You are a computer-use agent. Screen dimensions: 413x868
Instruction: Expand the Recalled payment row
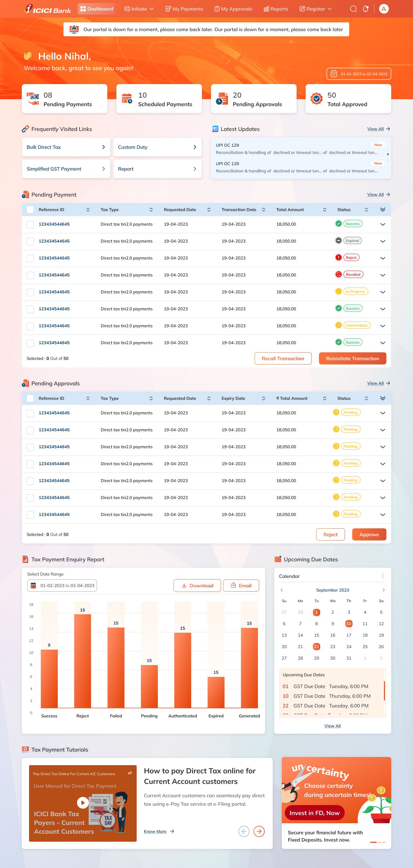click(x=383, y=275)
